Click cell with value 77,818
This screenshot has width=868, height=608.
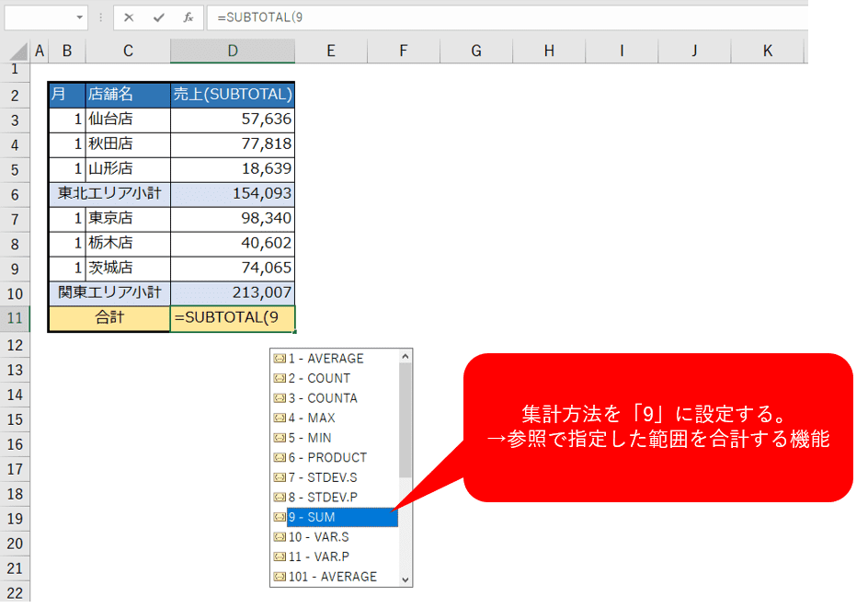click(x=233, y=144)
